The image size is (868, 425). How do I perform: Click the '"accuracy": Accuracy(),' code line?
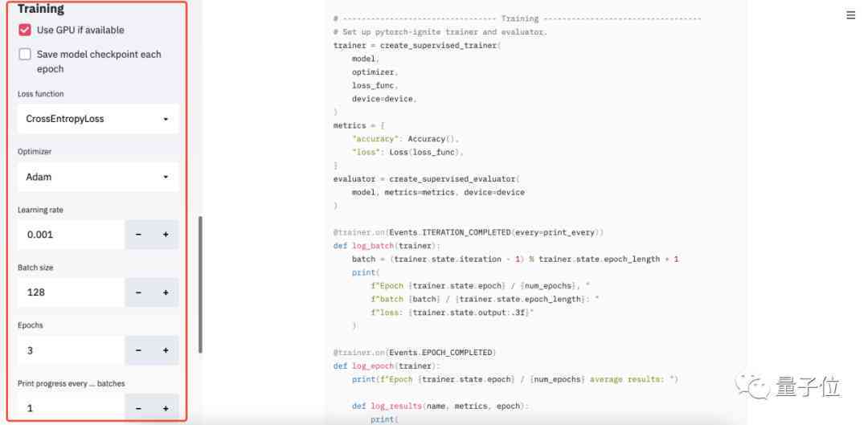click(405, 139)
